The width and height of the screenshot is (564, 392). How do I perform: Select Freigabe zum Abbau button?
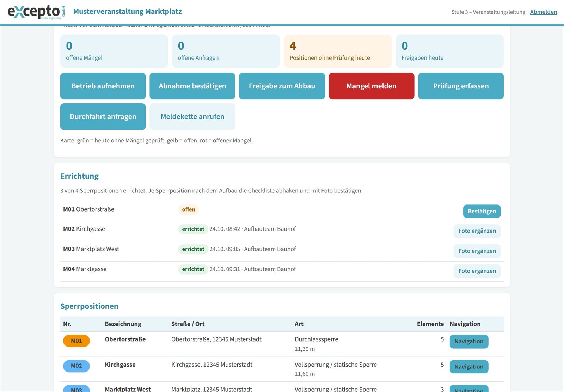[x=282, y=86]
